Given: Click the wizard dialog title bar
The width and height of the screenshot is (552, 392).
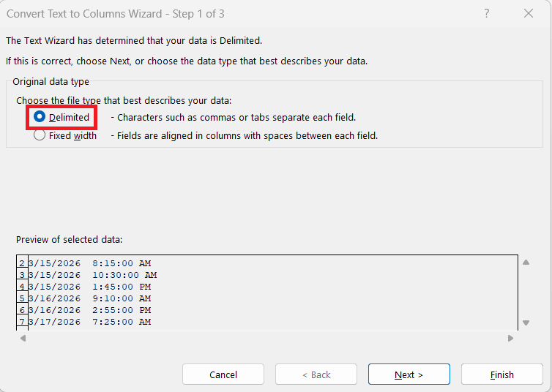Looking at the screenshot, I should click(x=220, y=13).
